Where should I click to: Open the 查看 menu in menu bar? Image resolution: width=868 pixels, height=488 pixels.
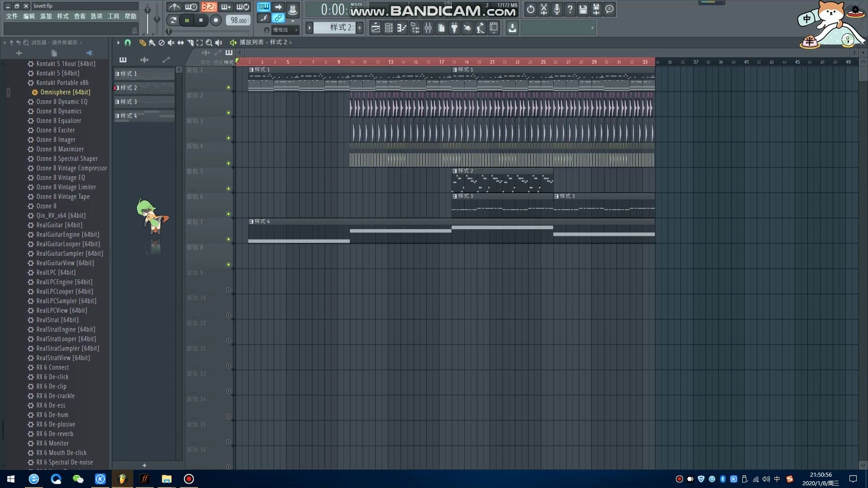pos(79,16)
